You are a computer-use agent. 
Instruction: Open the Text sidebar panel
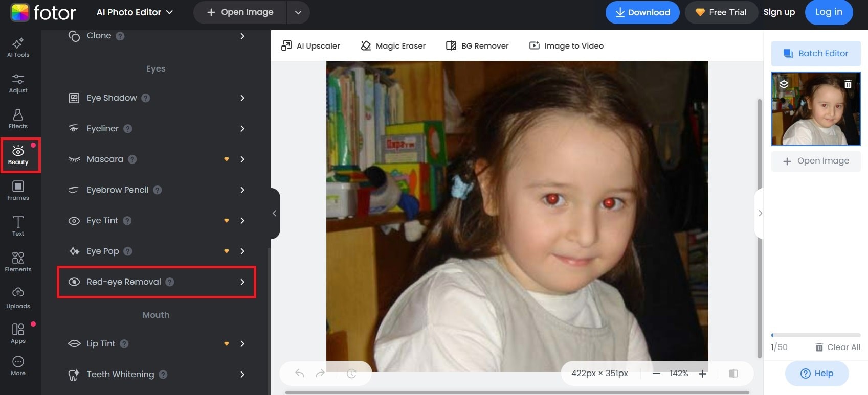coord(18,226)
